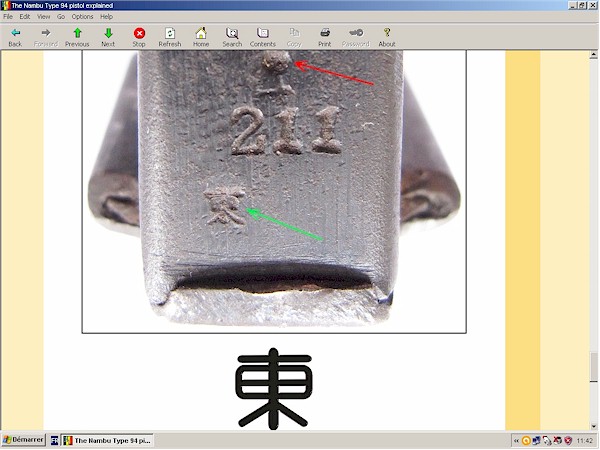600x450 pixels.
Task: Show the Contents listing
Action: [x=263, y=37]
